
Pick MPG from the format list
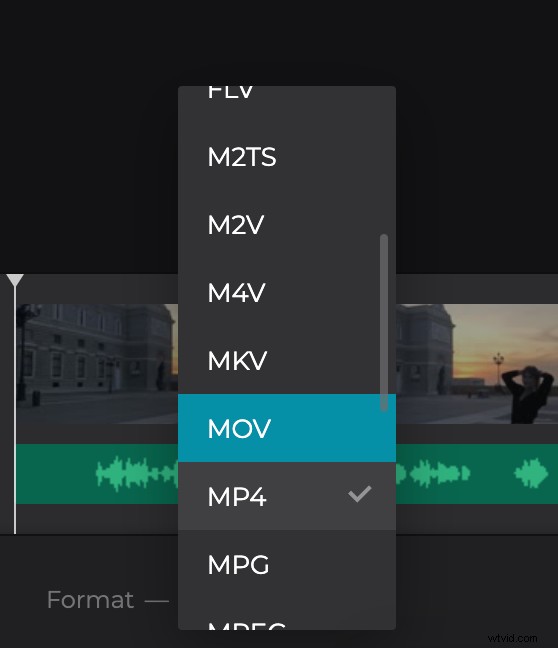(x=287, y=564)
